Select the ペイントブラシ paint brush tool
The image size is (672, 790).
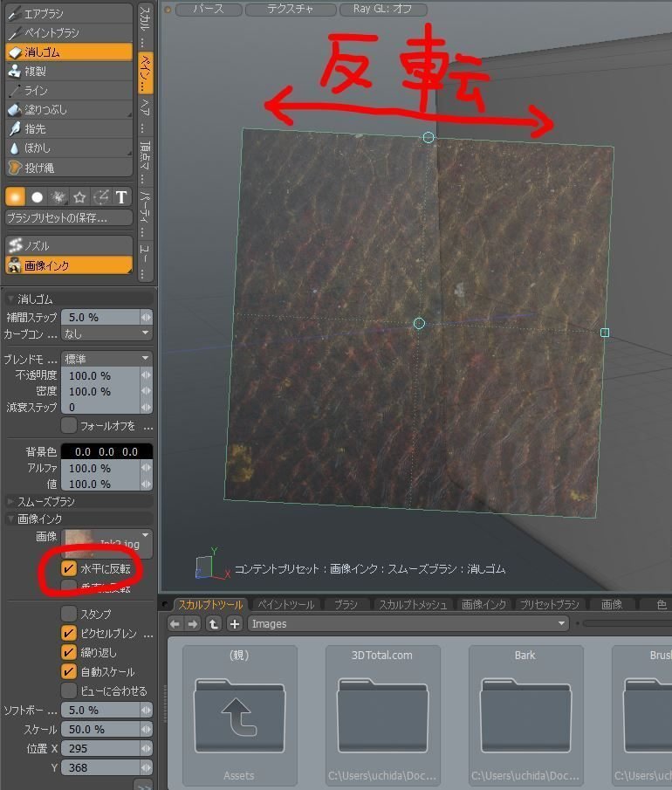[x=69, y=33]
